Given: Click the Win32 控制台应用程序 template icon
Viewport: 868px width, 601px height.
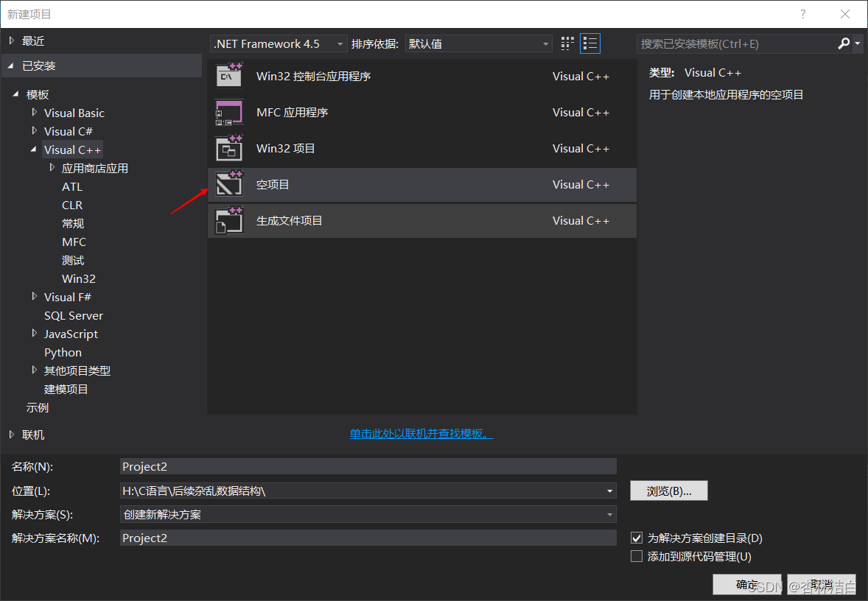Looking at the screenshot, I should click(x=229, y=76).
